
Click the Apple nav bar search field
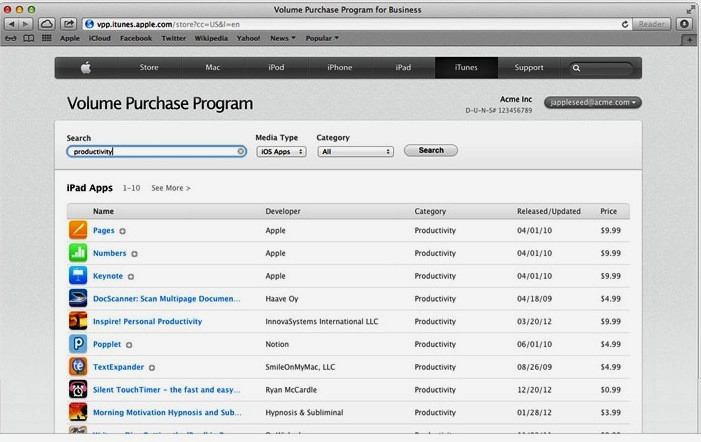pyautogui.click(x=601, y=68)
